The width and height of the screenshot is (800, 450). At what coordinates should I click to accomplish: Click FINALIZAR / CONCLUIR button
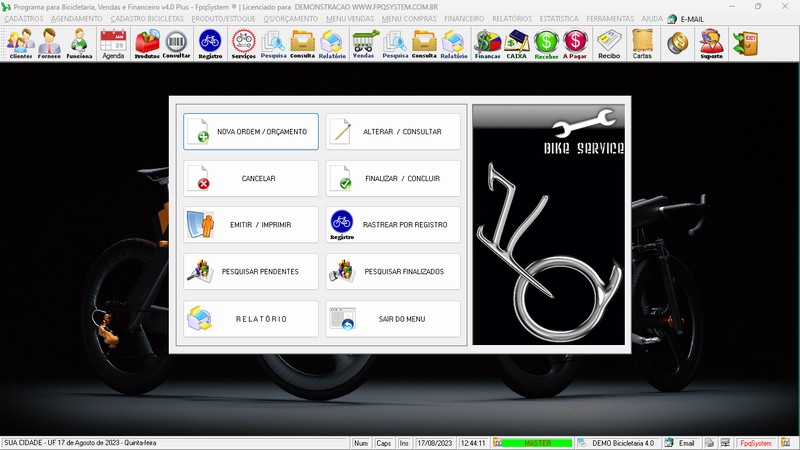point(393,179)
